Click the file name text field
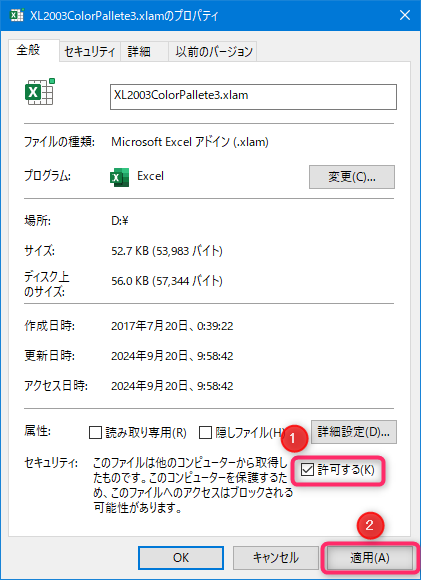 [253, 97]
